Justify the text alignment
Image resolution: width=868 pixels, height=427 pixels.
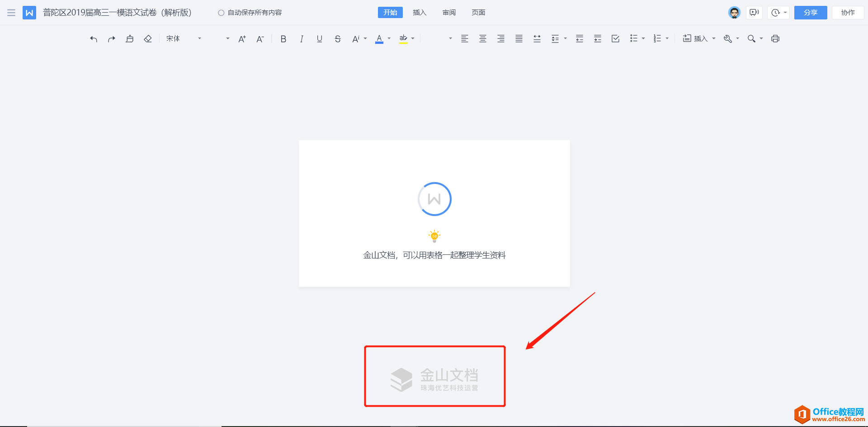(519, 39)
